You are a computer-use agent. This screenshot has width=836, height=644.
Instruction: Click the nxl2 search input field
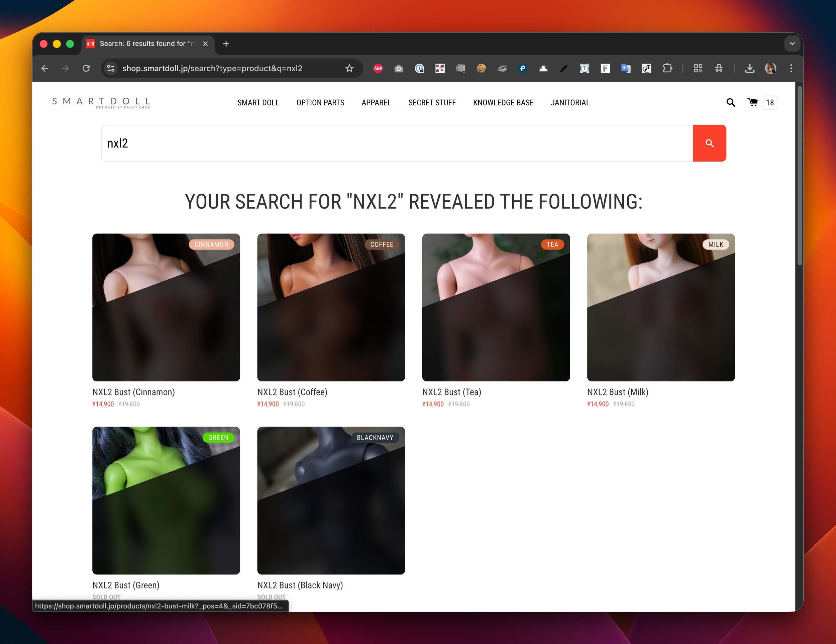click(397, 143)
